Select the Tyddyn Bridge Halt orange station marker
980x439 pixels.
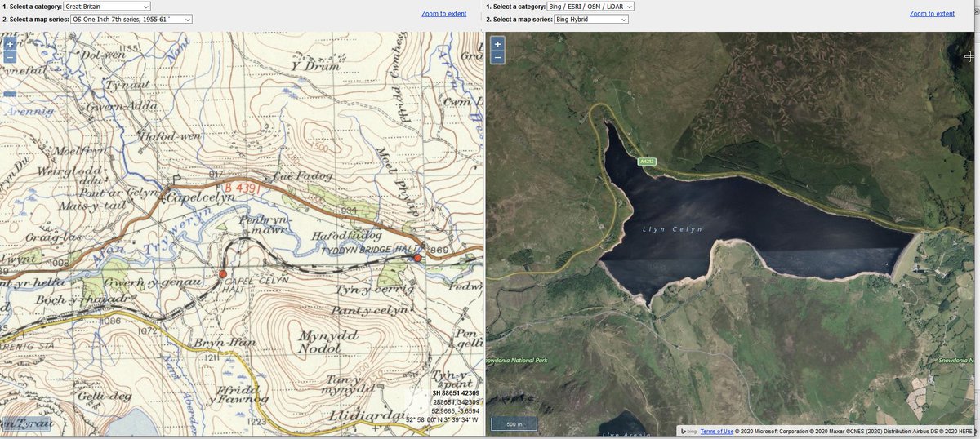[417, 258]
